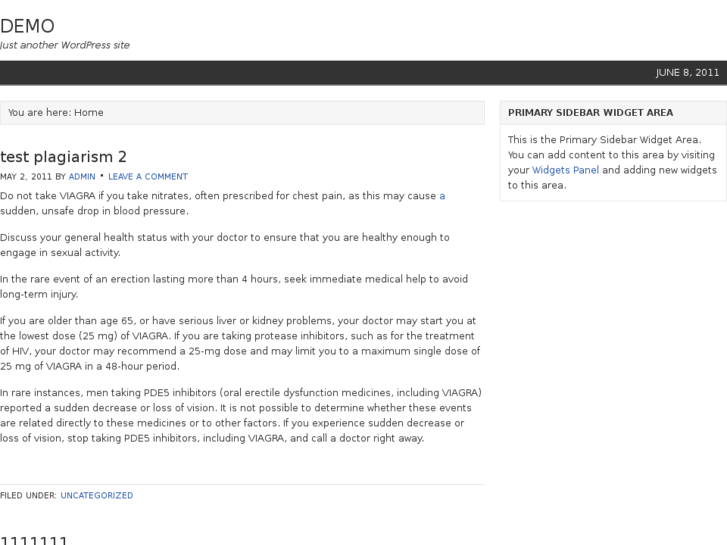Open the 'test plagiarism 2' post title

click(x=63, y=157)
